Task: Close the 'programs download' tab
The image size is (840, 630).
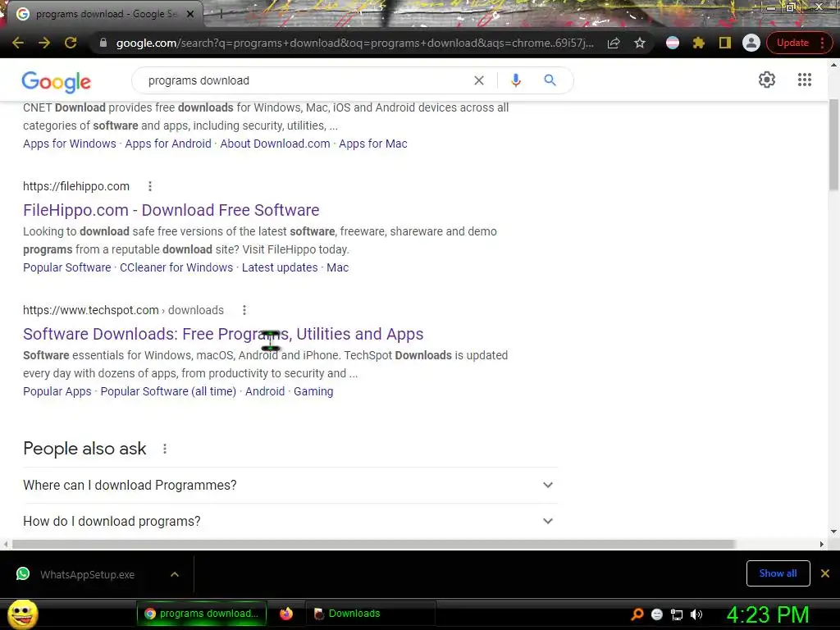Action: [x=190, y=14]
